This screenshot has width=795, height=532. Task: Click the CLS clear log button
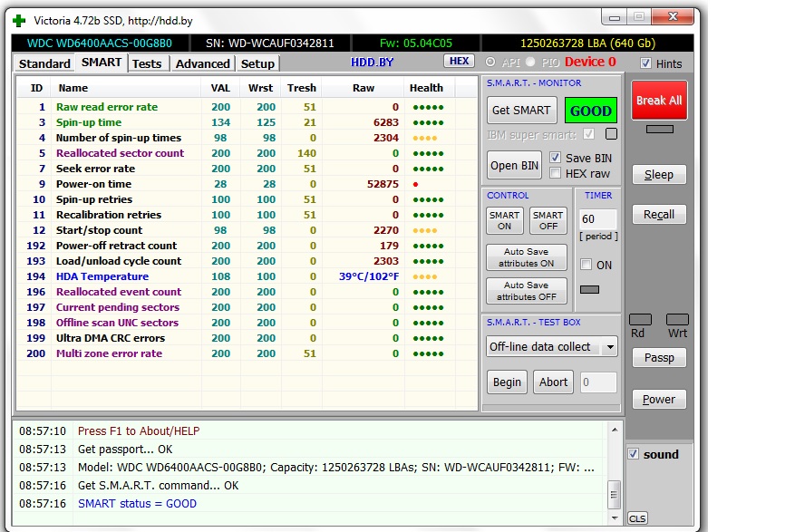click(637, 518)
